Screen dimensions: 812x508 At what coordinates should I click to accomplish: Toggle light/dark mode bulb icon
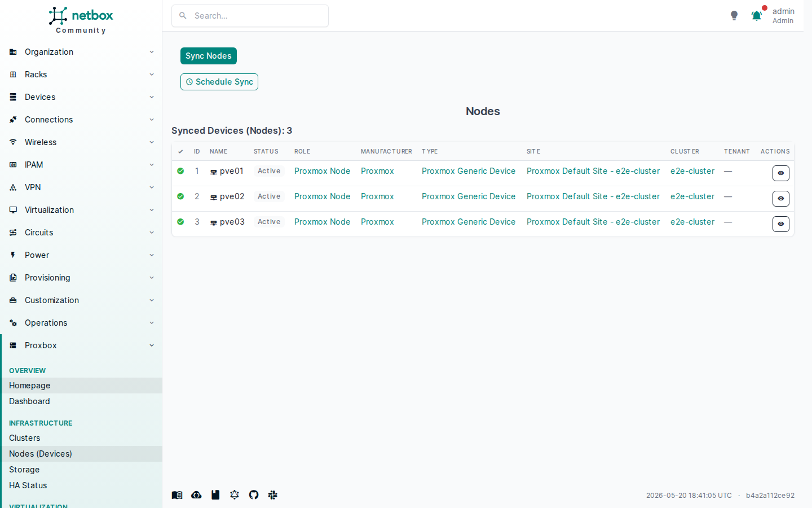click(x=734, y=16)
